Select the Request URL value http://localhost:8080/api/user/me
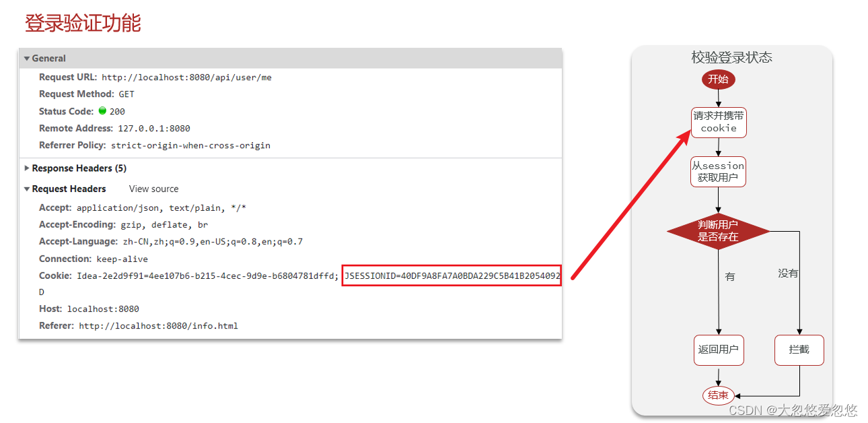The height and width of the screenshot is (423, 868). click(x=187, y=77)
